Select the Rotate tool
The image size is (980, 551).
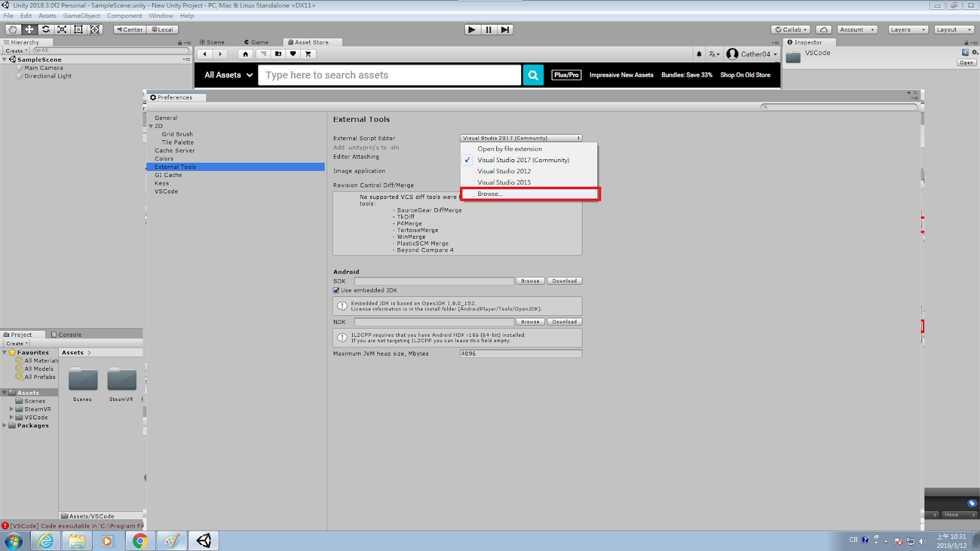point(46,29)
